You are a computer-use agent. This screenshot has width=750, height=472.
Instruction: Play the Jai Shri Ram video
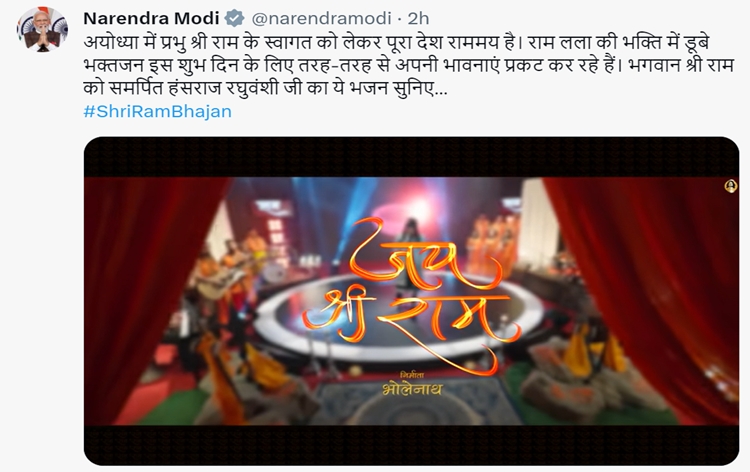(x=411, y=301)
